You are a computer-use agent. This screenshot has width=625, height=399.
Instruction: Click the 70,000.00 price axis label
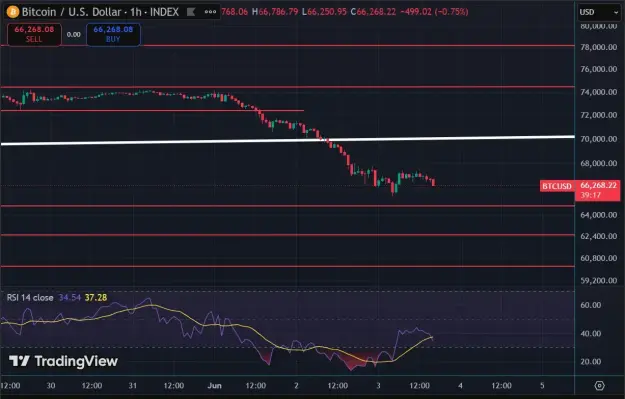tap(599, 139)
